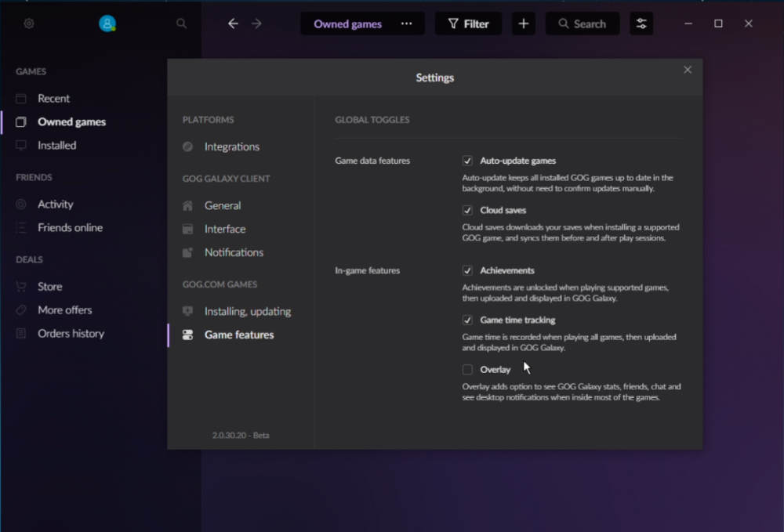Click the forward navigation arrow
784x532 pixels.
click(256, 24)
